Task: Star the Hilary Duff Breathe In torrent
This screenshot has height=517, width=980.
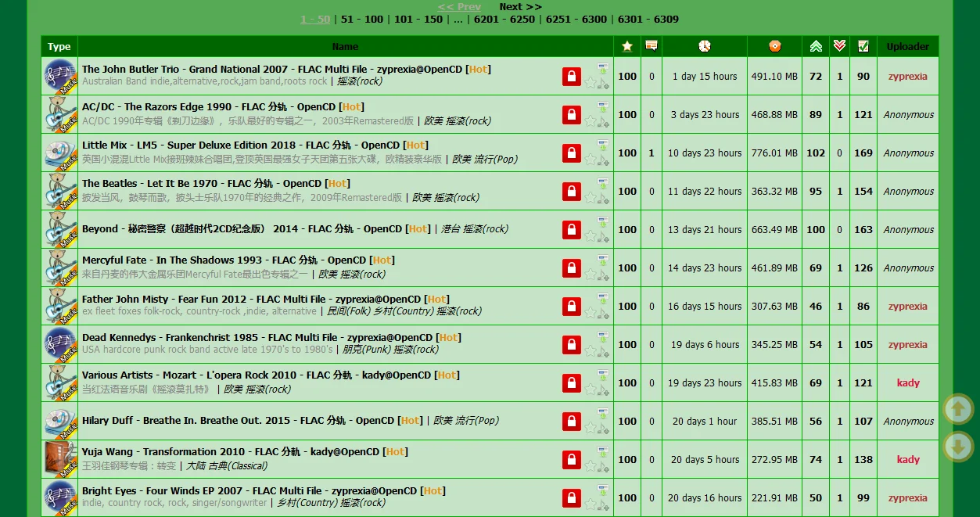Action: (591, 427)
